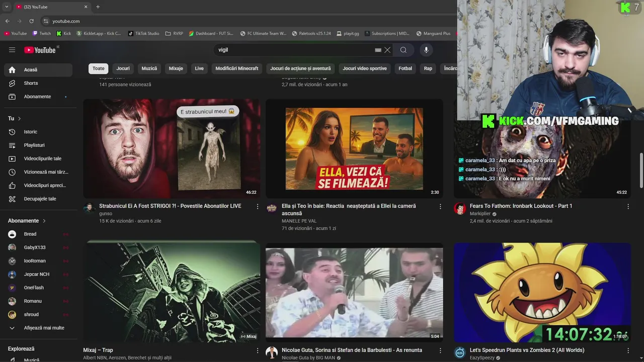644x362 pixels.
Task: Open menu for Plants vs Zombies video
Action: pyautogui.click(x=628, y=350)
